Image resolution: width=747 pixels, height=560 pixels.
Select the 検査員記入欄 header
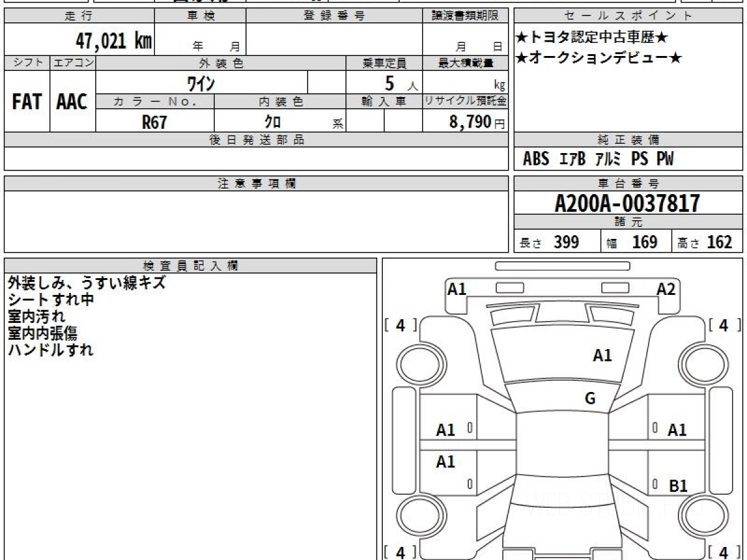click(x=190, y=266)
